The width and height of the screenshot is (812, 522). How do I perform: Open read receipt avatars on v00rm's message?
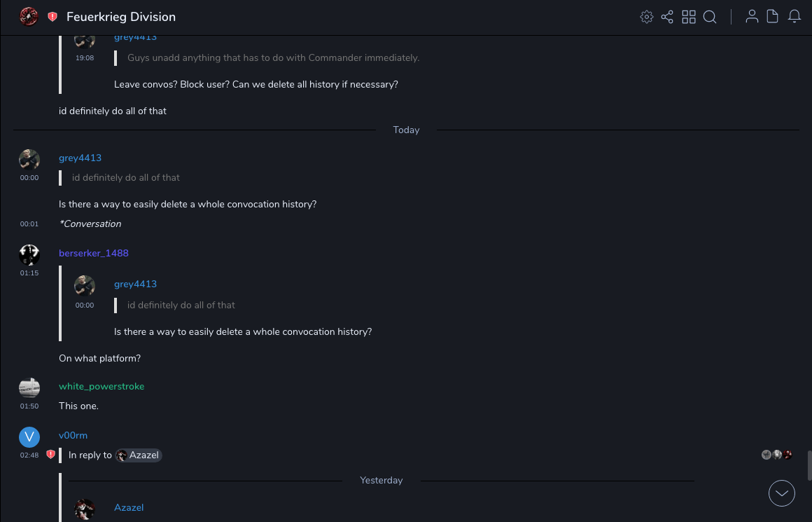777,455
